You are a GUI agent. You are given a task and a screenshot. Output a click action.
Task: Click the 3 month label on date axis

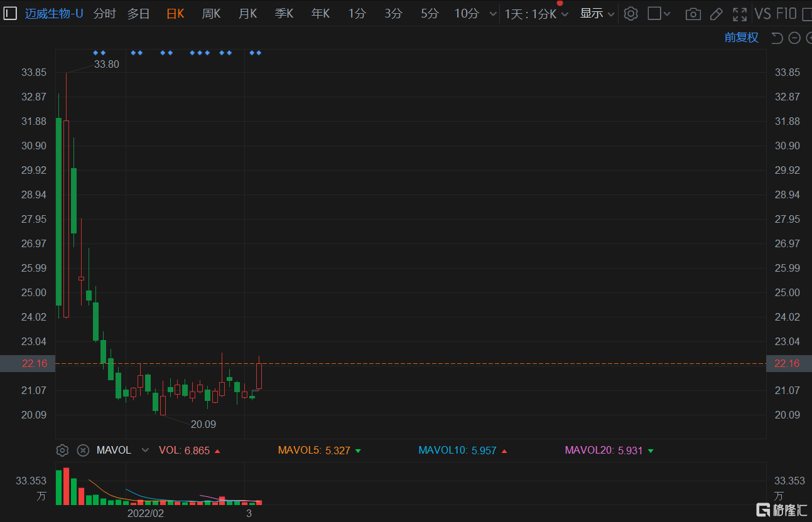[249, 513]
